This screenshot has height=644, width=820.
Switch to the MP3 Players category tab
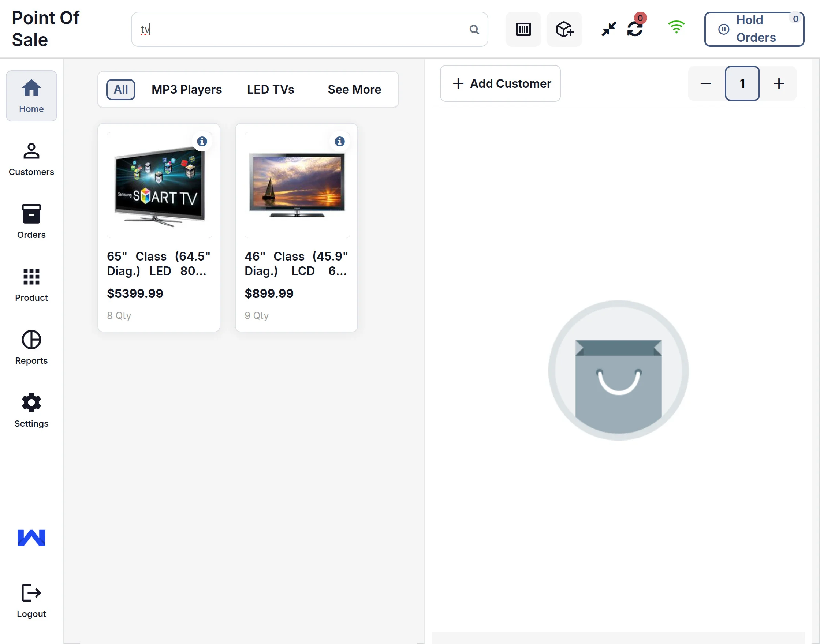(x=186, y=89)
